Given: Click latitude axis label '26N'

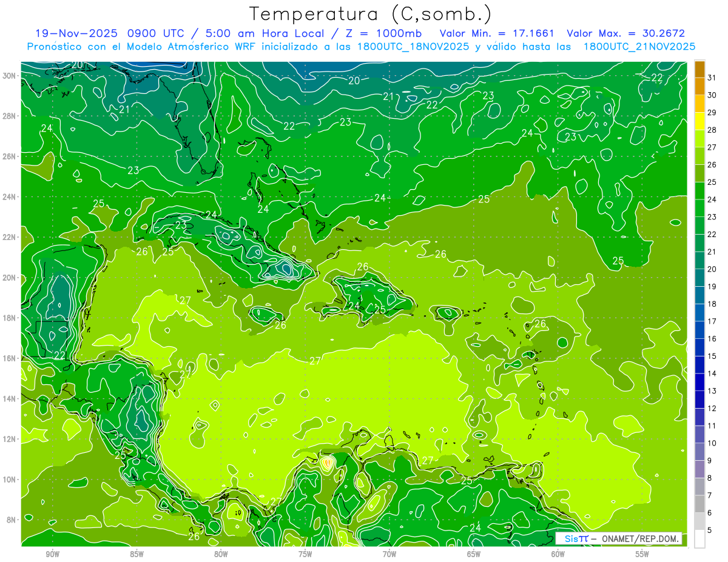Looking at the screenshot, I should [9, 156].
